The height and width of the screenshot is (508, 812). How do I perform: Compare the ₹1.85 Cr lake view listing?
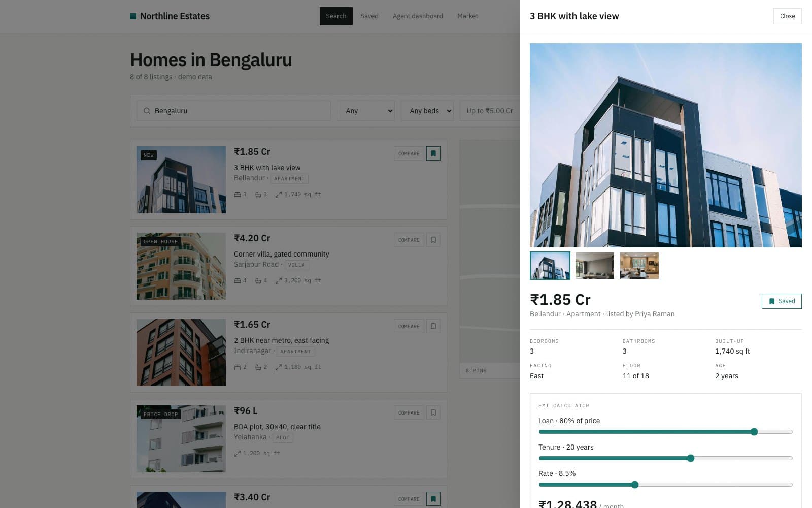pos(409,153)
